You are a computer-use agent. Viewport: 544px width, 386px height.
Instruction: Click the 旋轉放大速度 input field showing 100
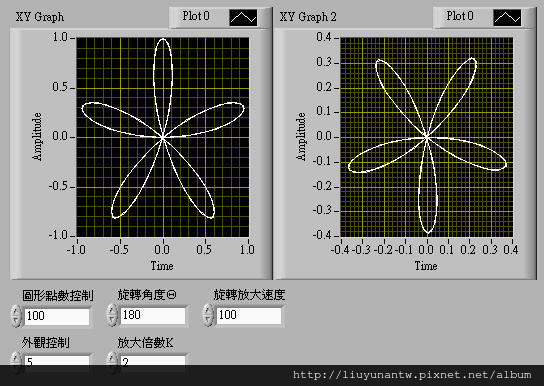pyautogui.click(x=249, y=315)
